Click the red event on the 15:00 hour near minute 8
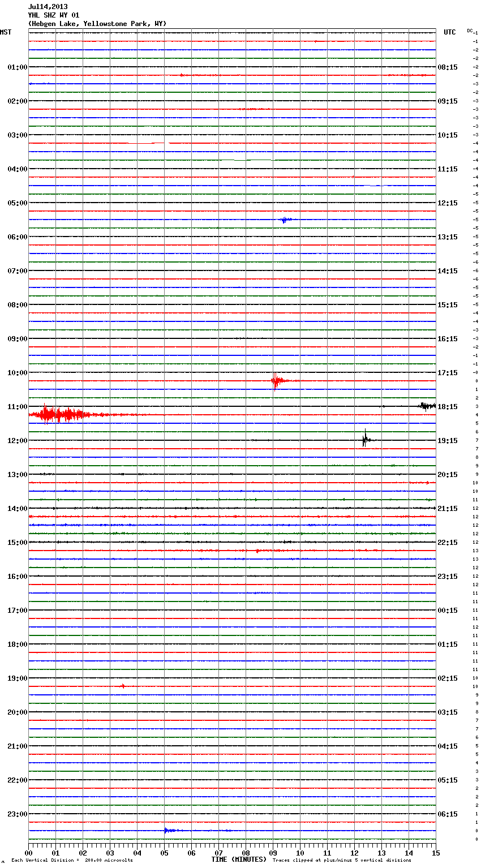This screenshot has height=868, width=481. point(258,551)
